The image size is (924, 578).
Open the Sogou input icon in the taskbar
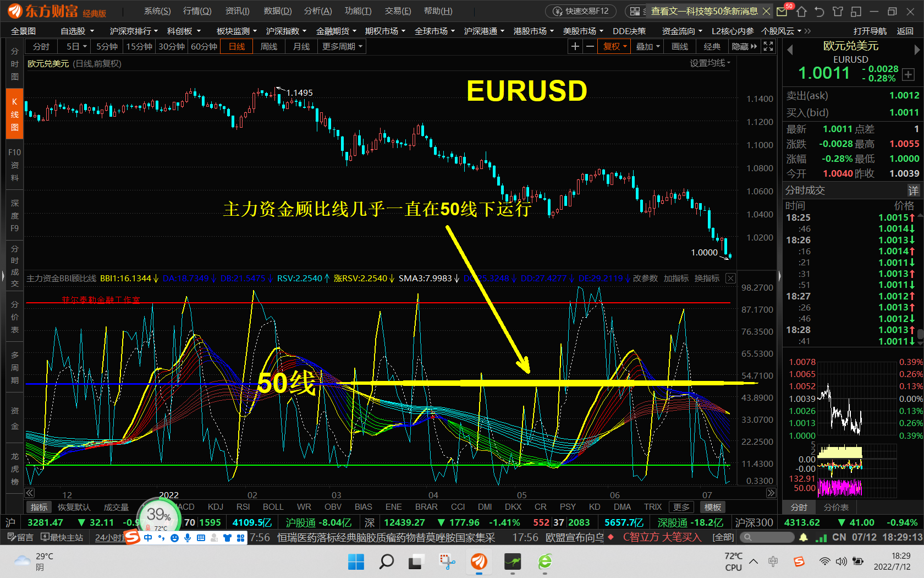click(x=799, y=562)
